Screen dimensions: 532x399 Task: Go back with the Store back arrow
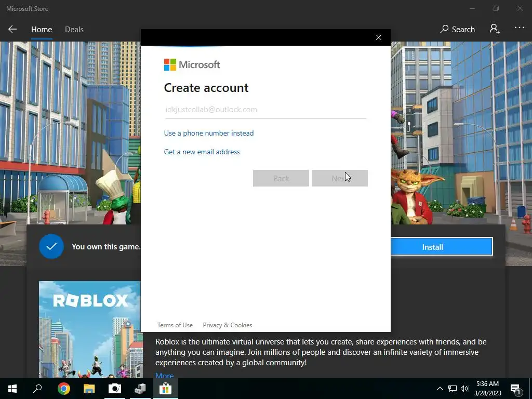(x=12, y=29)
